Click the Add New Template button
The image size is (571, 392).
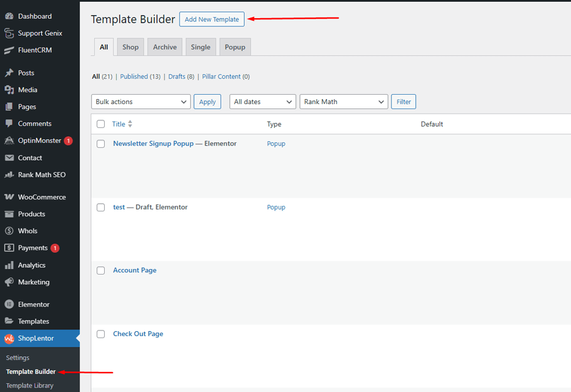coord(212,19)
